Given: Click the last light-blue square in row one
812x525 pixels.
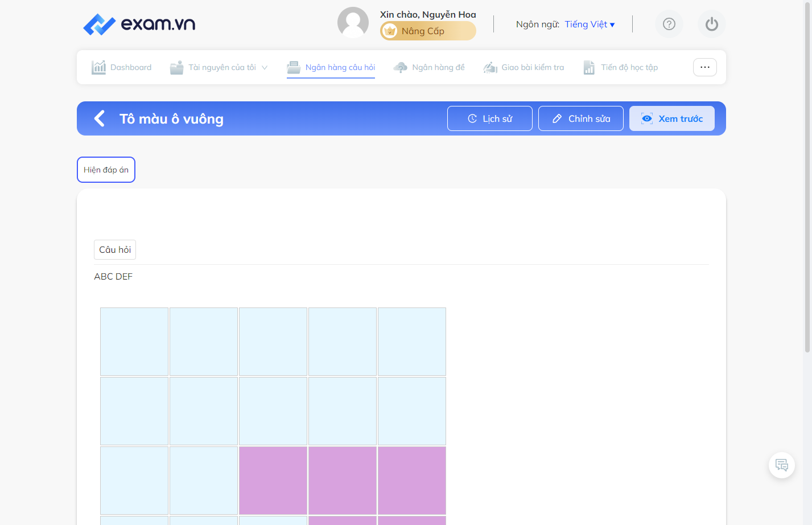Looking at the screenshot, I should coord(412,342).
